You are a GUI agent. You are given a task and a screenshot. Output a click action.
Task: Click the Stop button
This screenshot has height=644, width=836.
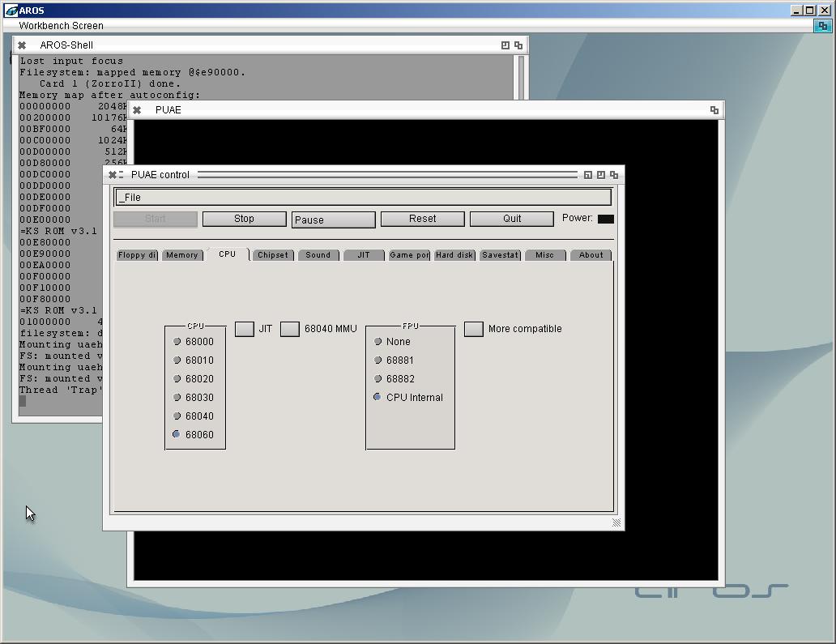point(244,219)
